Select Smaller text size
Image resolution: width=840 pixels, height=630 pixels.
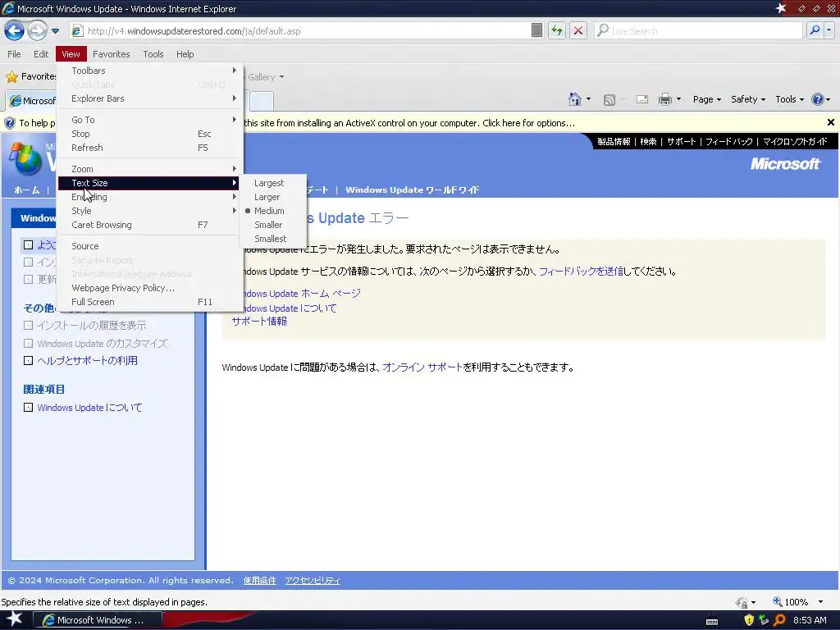(272, 225)
